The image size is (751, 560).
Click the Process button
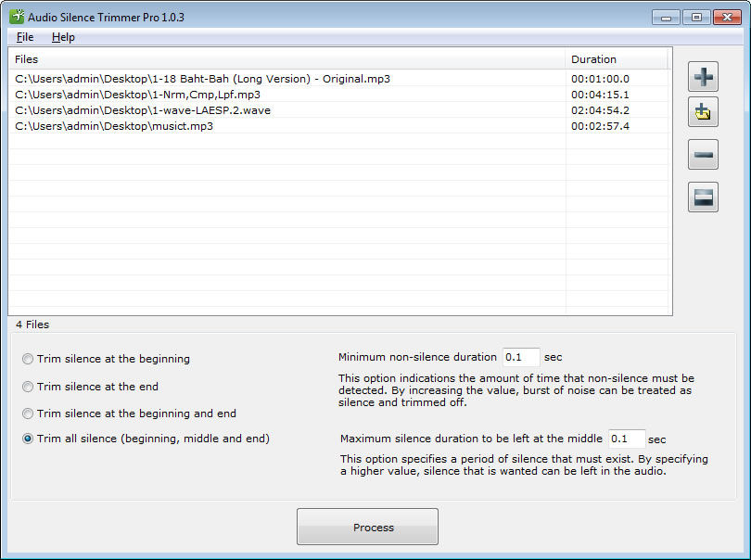click(367, 527)
